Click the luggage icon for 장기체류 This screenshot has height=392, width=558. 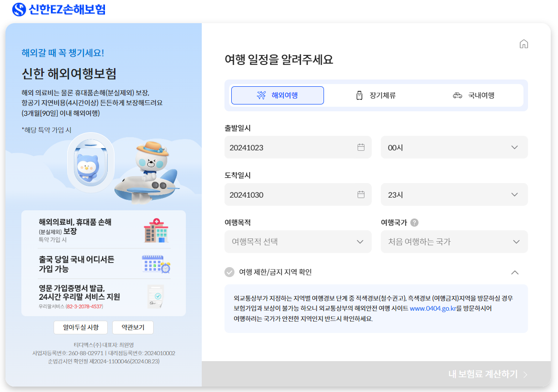(x=359, y=95)
